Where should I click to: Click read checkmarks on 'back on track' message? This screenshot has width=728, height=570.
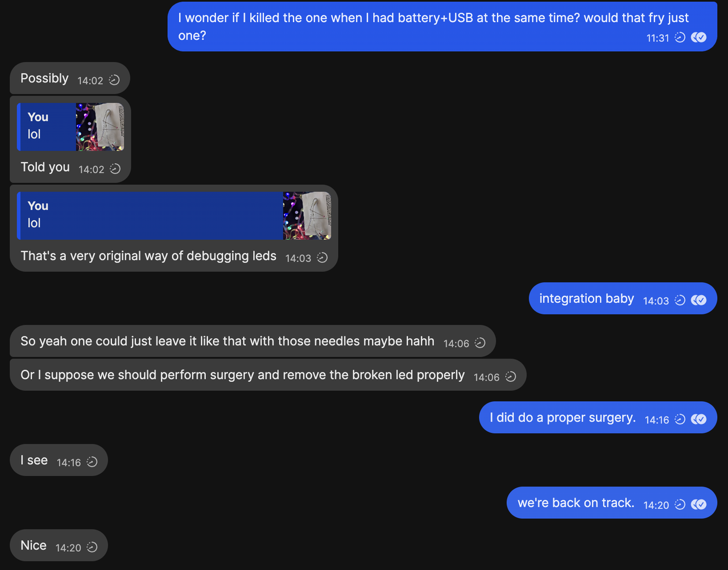[698, 504]
